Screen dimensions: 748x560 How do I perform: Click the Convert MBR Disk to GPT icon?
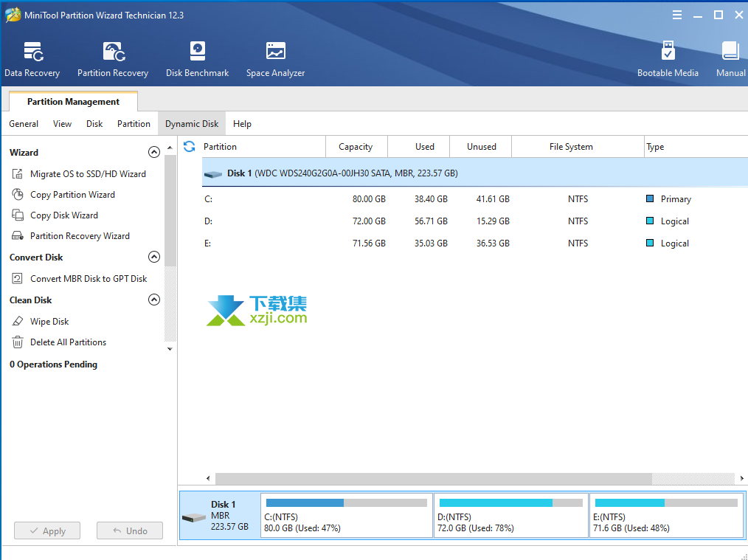(x=18, y=279)
